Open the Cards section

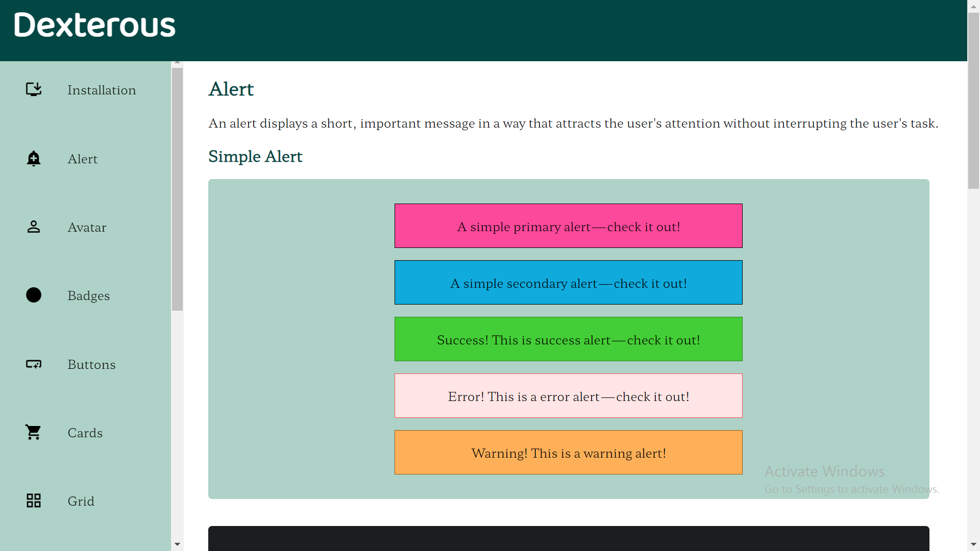tap(85, 433)
